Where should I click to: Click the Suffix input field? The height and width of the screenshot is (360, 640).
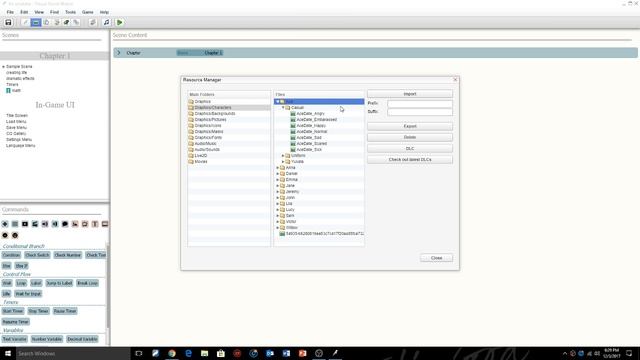coord(420,111)
